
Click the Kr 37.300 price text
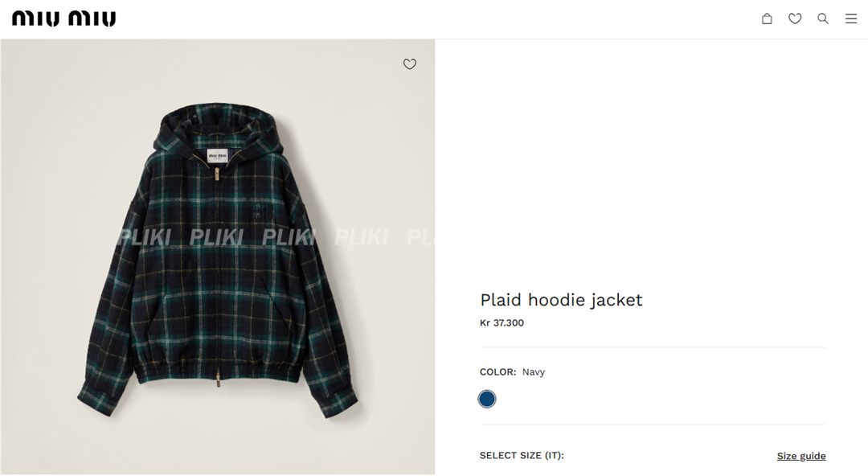point(502,323)
